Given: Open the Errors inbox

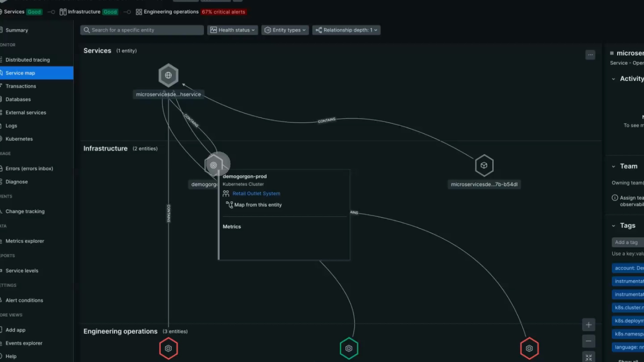Looking at the screenshot, I should 29,168.
